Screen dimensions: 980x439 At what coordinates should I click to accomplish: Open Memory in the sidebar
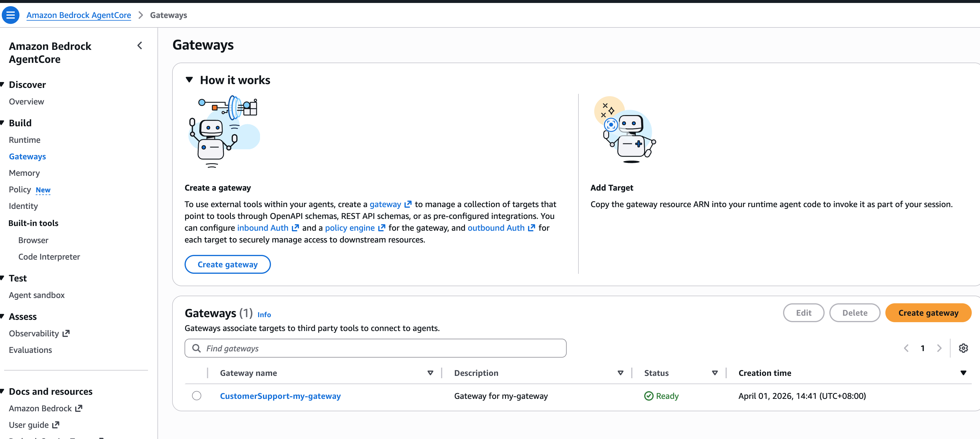pos(24,173)
